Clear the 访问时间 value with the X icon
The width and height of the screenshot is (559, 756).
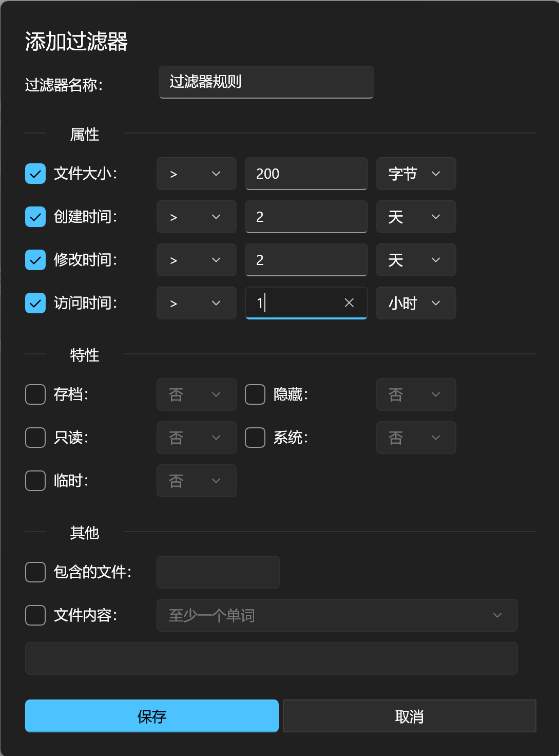pyautogui.click(x=349, y=303)
